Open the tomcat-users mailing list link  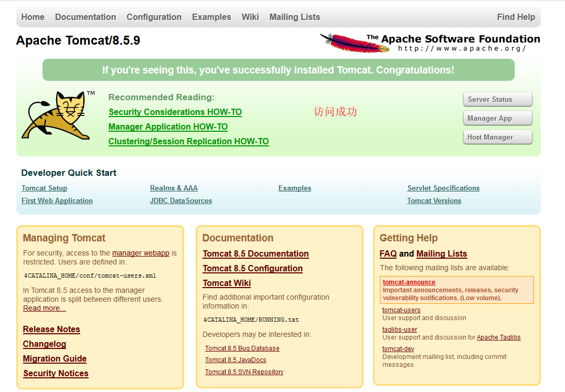pos(401,310)
